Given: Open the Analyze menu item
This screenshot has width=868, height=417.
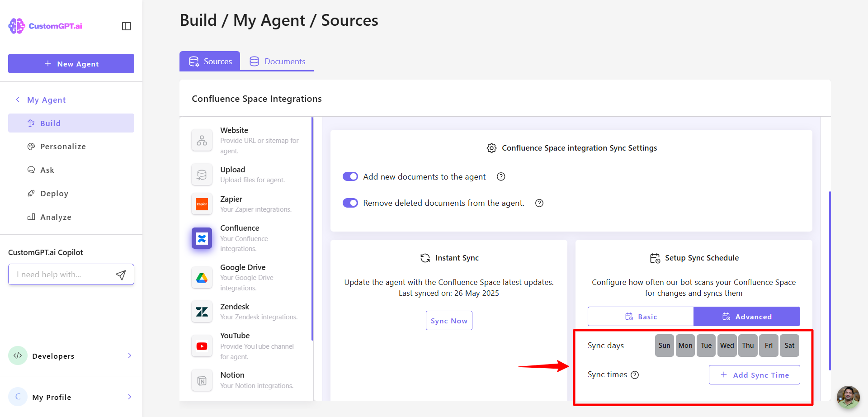Looking at the screenshot, I should (71, 217).
